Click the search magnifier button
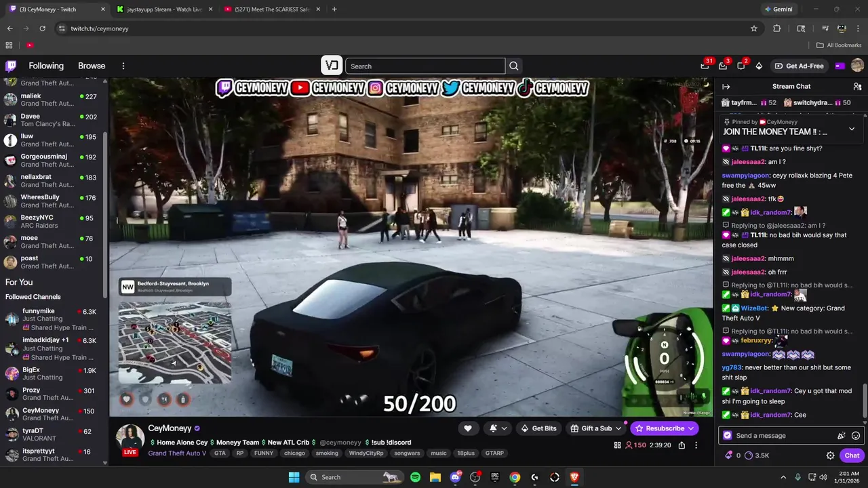The height and width of the screenshot is (488, 868). pyautogui.click(x=514, y=66)
